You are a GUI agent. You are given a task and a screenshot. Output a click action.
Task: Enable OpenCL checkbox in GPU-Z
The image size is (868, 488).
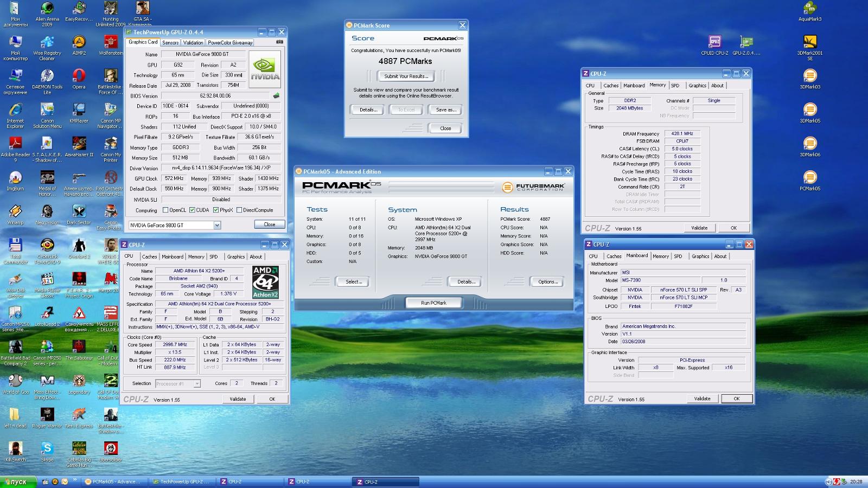[x=166, y=210]
